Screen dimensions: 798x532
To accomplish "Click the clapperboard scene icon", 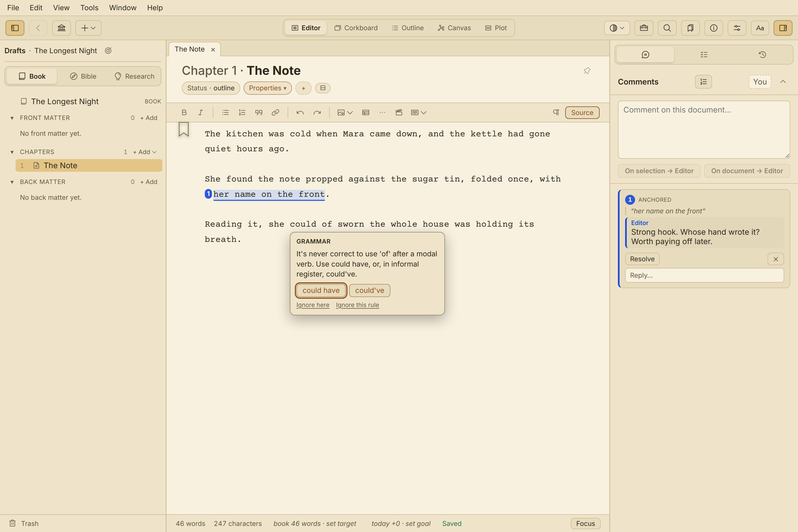I will (399, 113).
